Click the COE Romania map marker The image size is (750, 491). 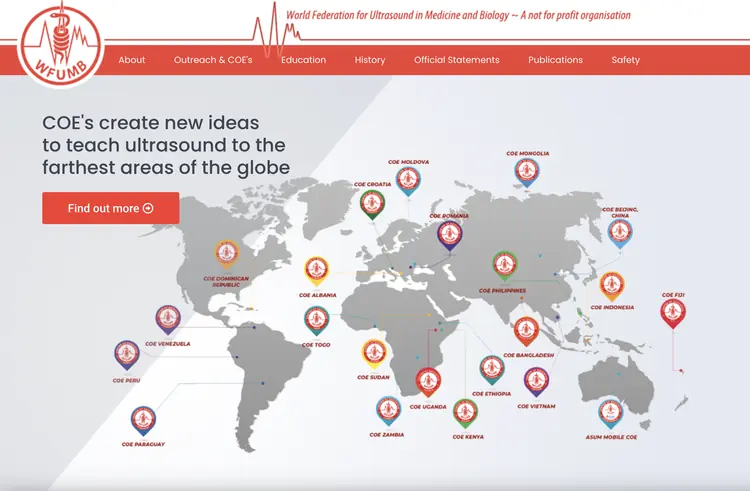(449, 234)
